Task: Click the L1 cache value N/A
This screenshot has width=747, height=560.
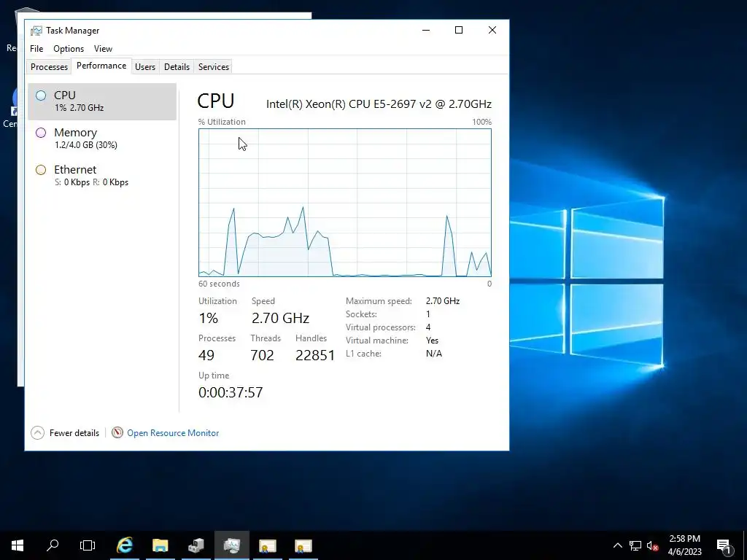Action: [x=433, y=354]
